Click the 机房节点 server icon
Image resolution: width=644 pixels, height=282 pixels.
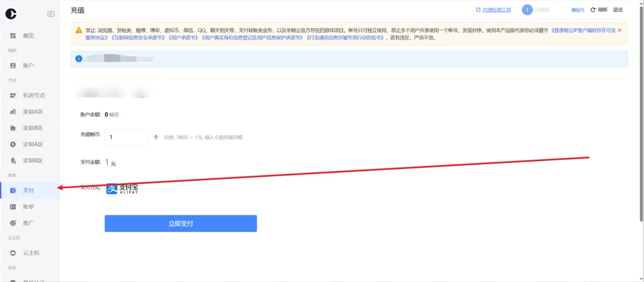point(13,96)
